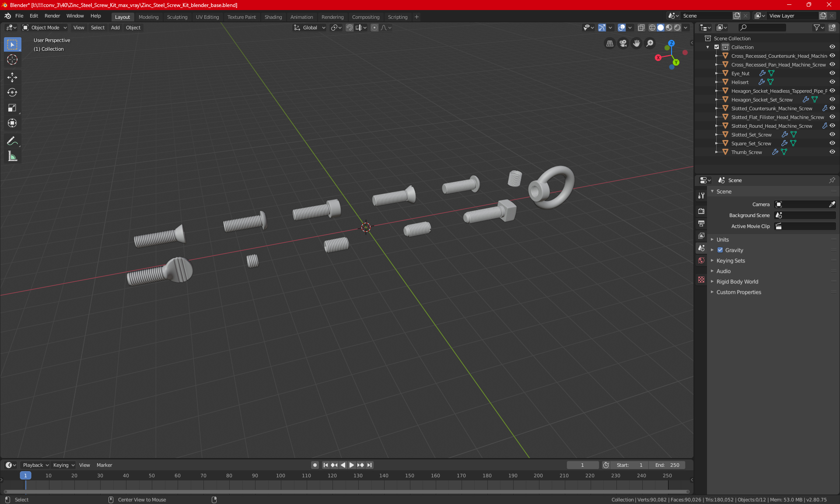Open the Texture properties tab
840x504 pixels.
pos(701,280)
